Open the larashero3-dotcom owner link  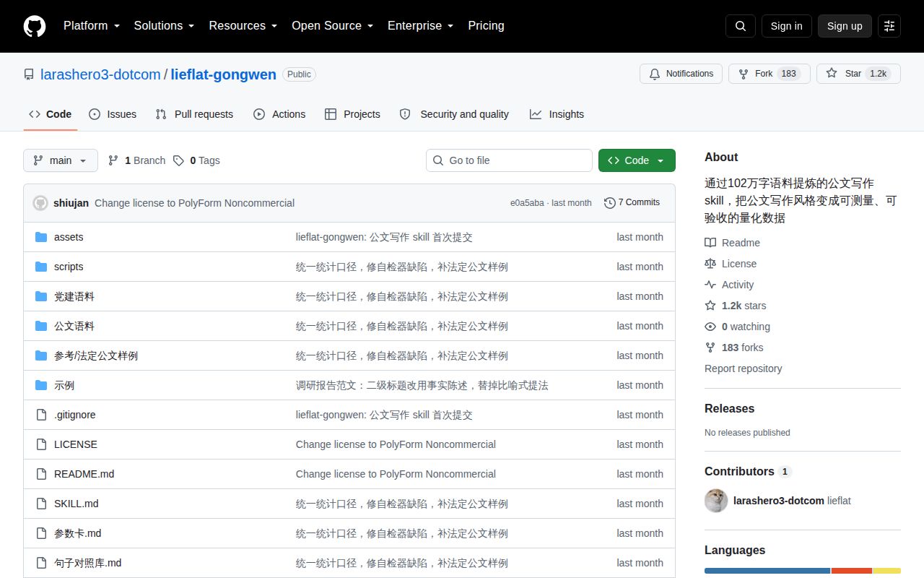click(x=100, y=74)
